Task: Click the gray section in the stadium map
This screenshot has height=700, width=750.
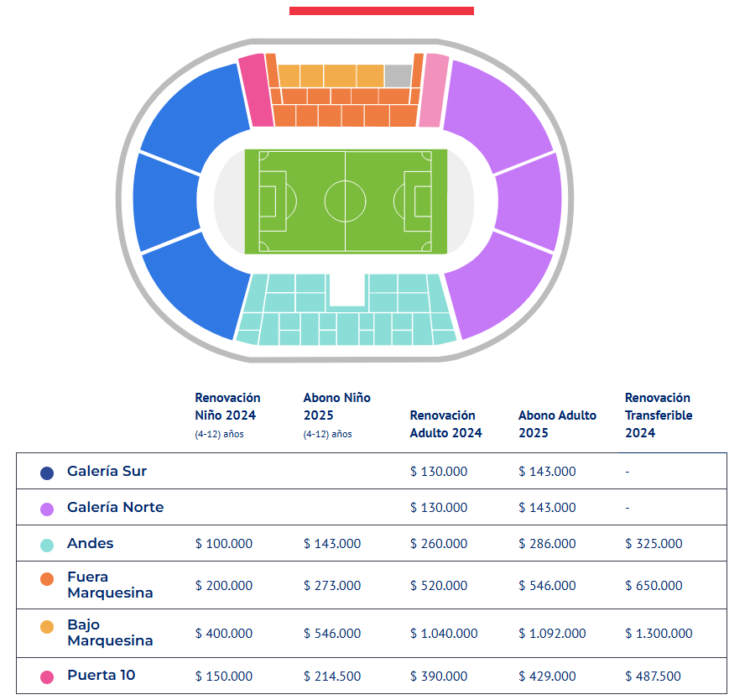Action: [x=398, y=76]
